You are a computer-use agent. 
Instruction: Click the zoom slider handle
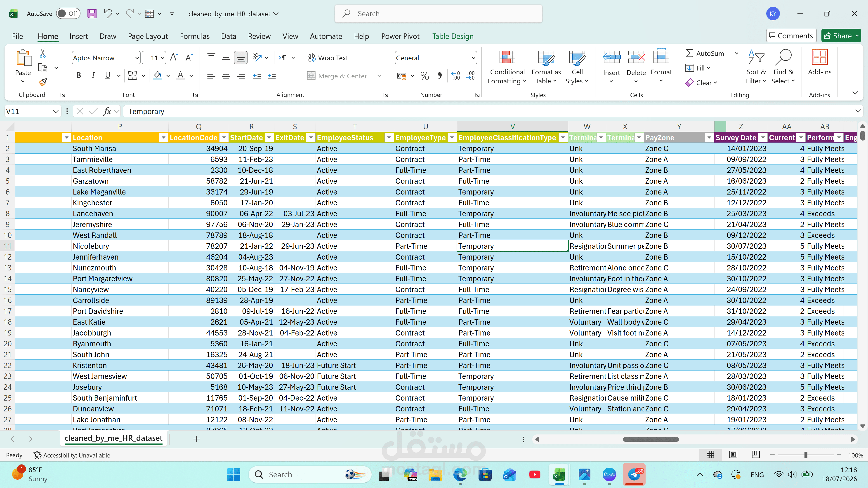[806, 455]
